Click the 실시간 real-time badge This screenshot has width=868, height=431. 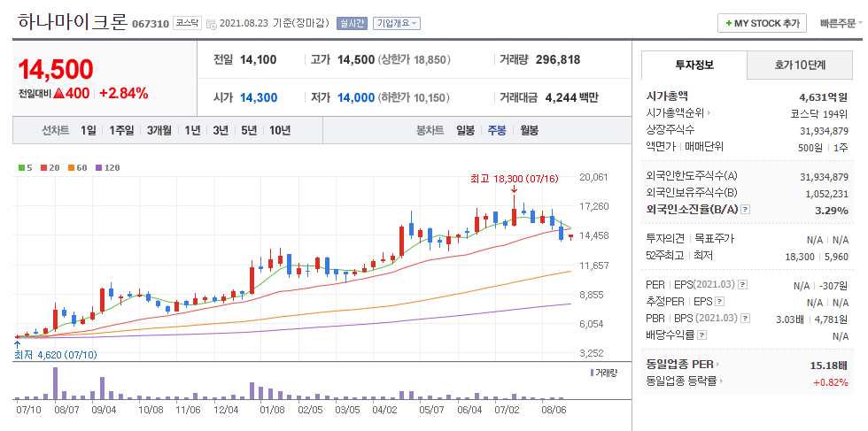point(353,23)
